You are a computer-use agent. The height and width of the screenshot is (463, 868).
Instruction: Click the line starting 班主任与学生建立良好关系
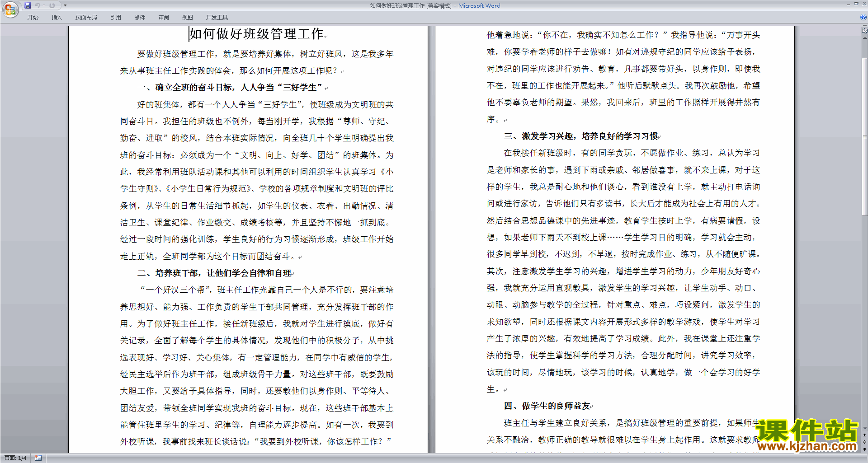click(x=632, y=423)
